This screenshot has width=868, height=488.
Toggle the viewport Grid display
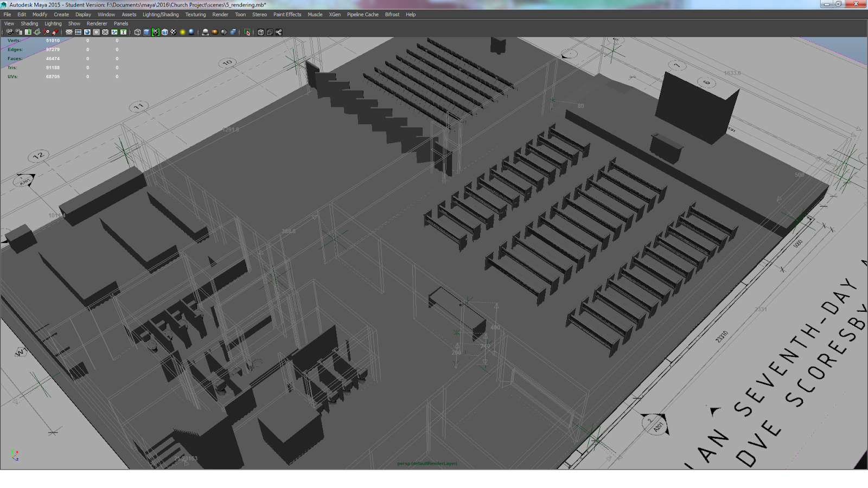69,32
